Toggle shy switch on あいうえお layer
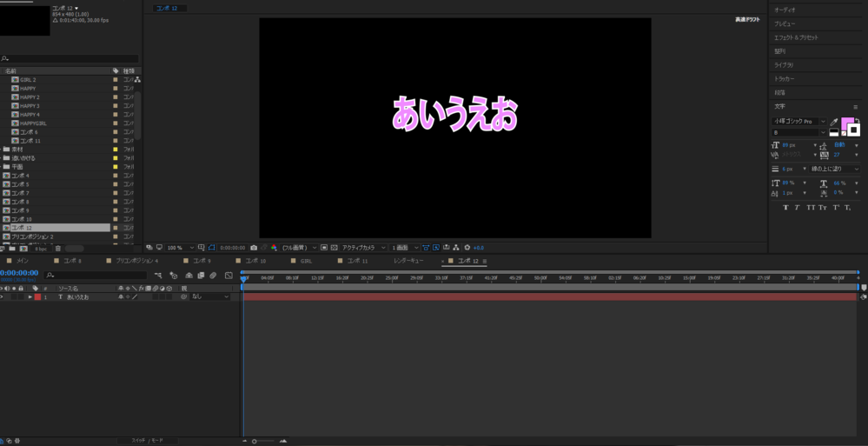The image size is (868, 446). pyautogui.click(x=121, y=297)
